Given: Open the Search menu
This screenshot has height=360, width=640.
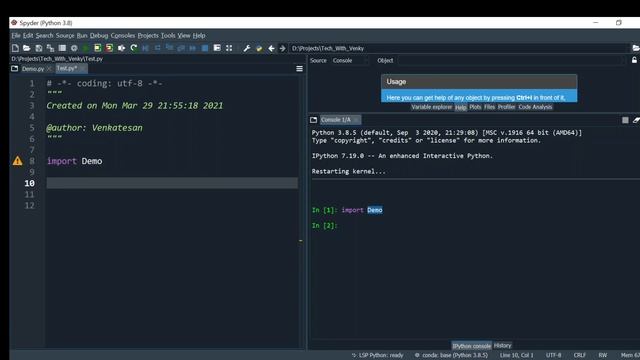Looking at the screenshot, I should click(44, 36).
